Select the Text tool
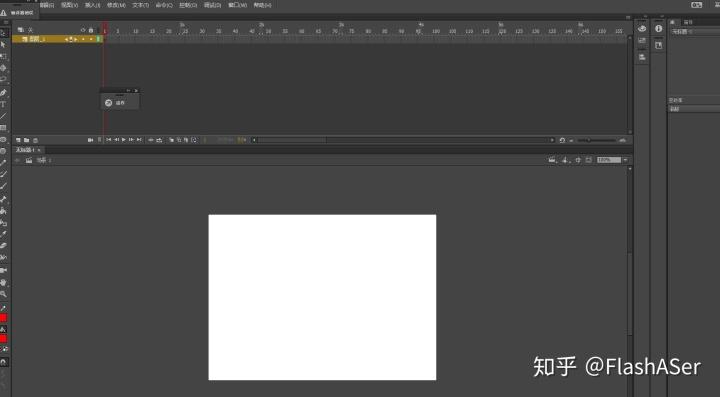The height and width of the screenshot is (397, 720). [x=3, y=104]
